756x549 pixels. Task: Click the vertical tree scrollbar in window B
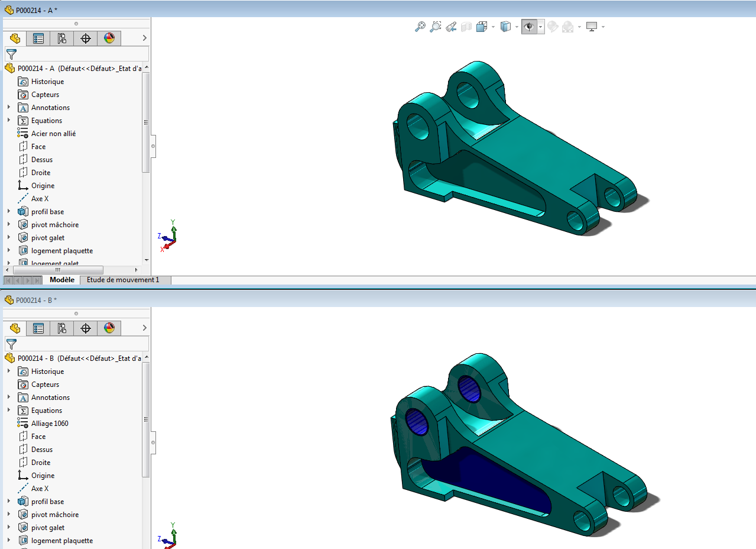click(x=146, y=420)
